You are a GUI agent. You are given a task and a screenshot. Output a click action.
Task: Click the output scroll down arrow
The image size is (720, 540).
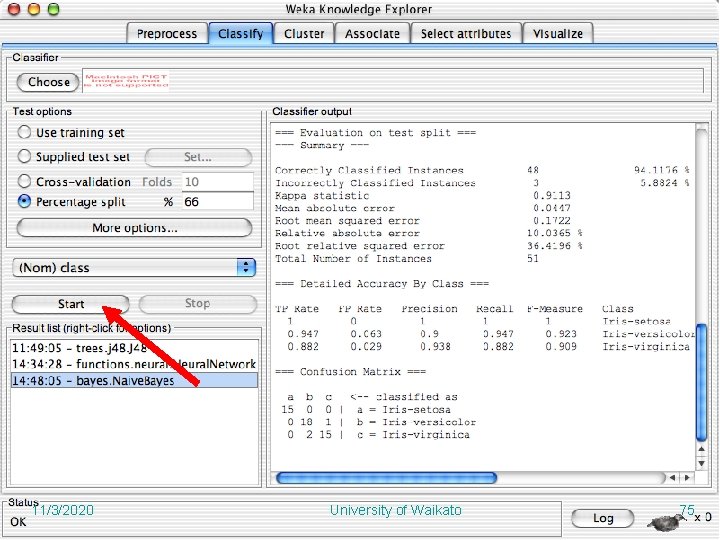(702, 463)
